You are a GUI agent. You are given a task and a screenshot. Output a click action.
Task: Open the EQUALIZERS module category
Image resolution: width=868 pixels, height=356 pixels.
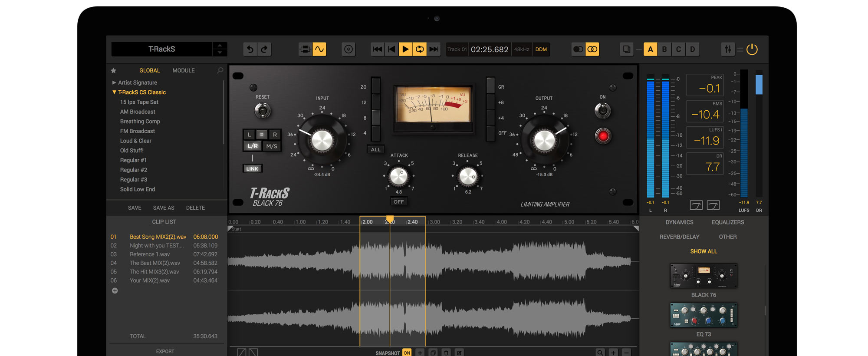pyautogui.click(x=728, y=222)
